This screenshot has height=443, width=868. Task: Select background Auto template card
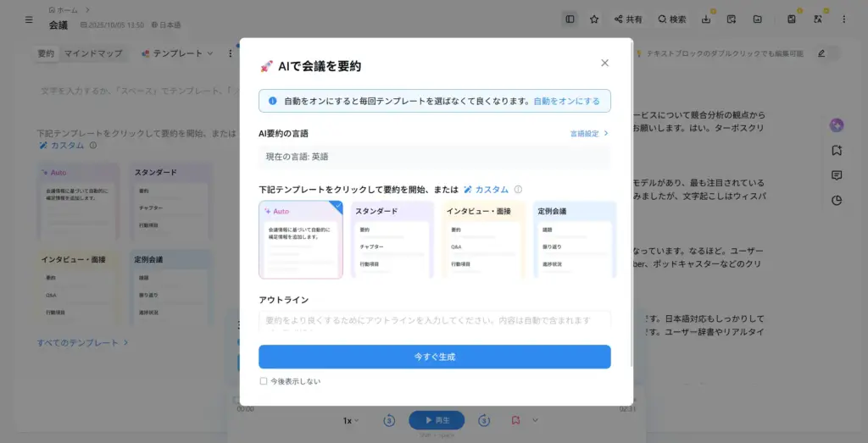point(78,202)
